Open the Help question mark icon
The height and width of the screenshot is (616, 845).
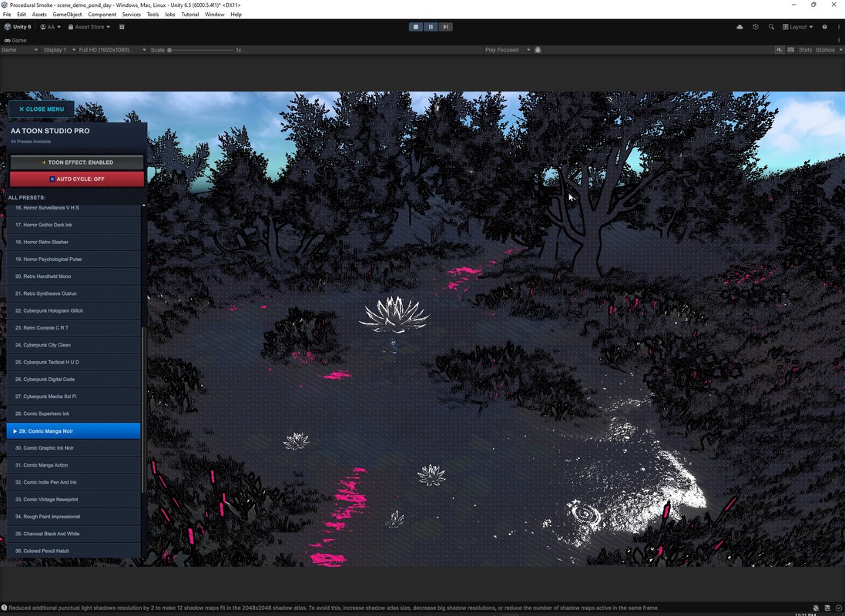824,27
